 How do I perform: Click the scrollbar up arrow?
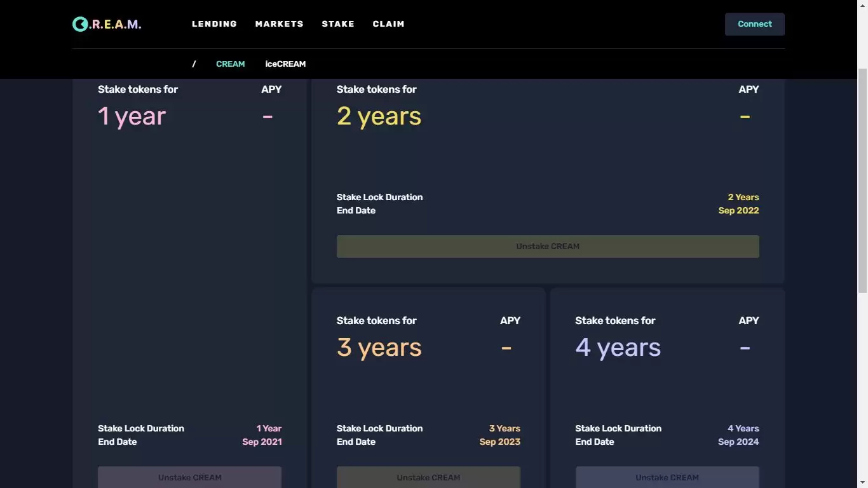click(x=862, y=5)
